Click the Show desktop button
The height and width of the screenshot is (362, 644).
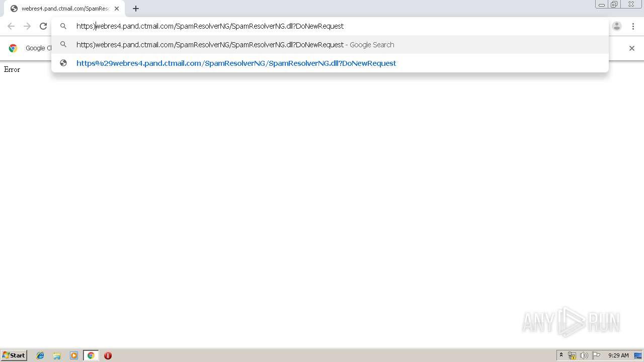pyautogui.click(x=638, y=355)
